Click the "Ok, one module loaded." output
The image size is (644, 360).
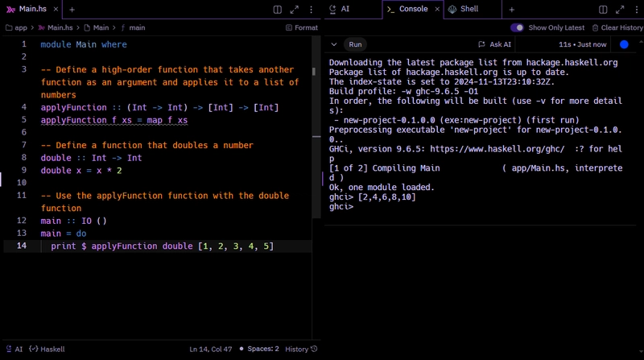[x=382, y=188]
